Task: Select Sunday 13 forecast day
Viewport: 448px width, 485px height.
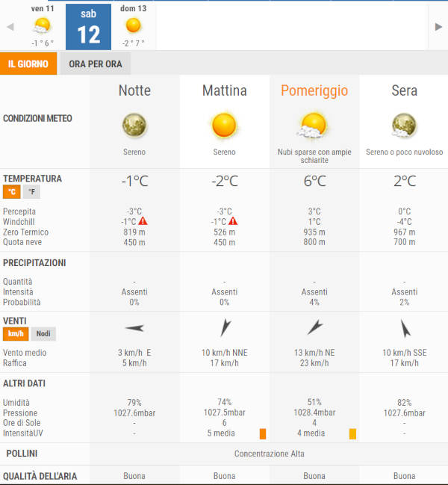Action: [134, 27]
